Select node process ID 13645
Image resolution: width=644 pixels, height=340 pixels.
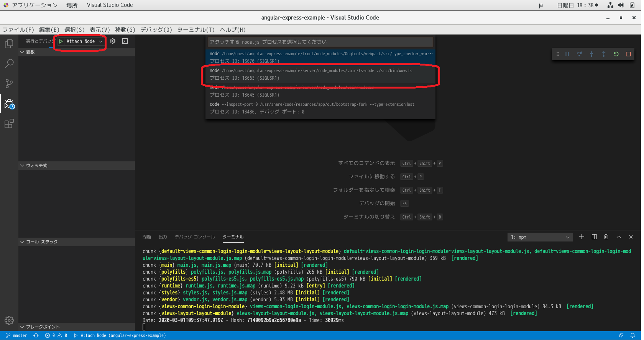(x=320, y=91)
